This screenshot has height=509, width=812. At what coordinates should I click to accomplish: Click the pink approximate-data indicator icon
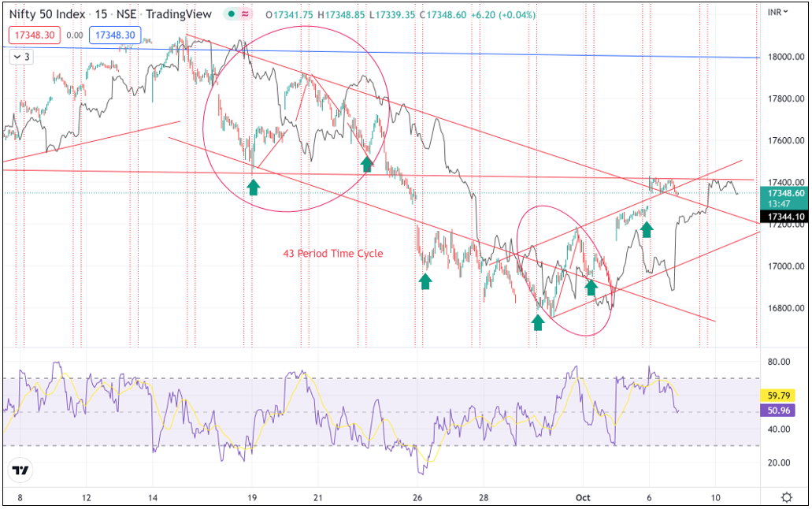(x=245, y=14)
